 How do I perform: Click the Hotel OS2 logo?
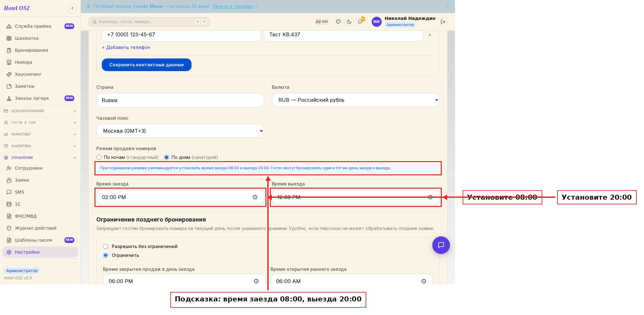pos(16,8)
